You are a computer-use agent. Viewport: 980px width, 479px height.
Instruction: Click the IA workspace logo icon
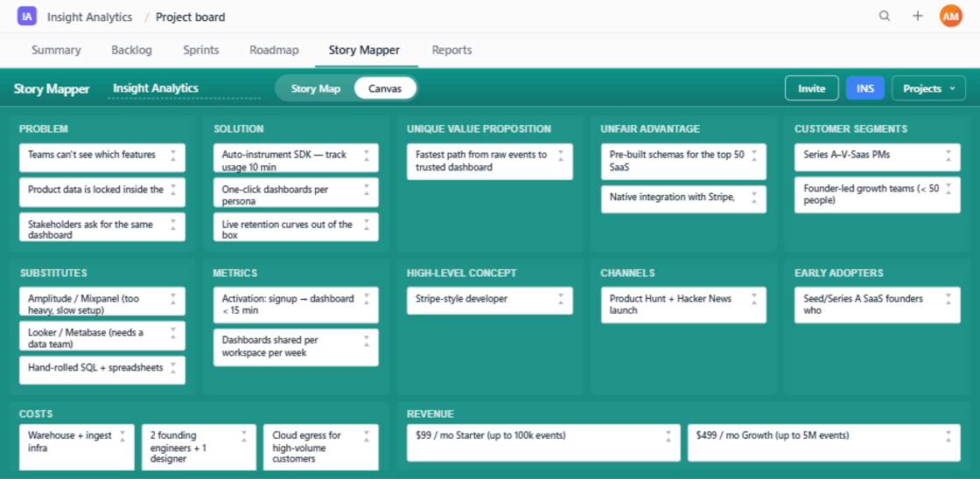point(27,17)
